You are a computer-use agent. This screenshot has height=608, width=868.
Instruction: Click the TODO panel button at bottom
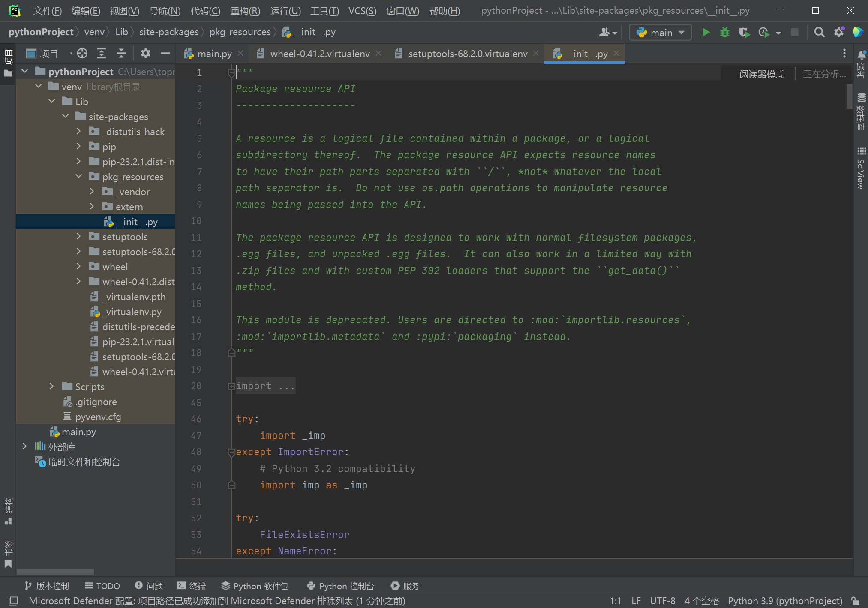[102, 585]
